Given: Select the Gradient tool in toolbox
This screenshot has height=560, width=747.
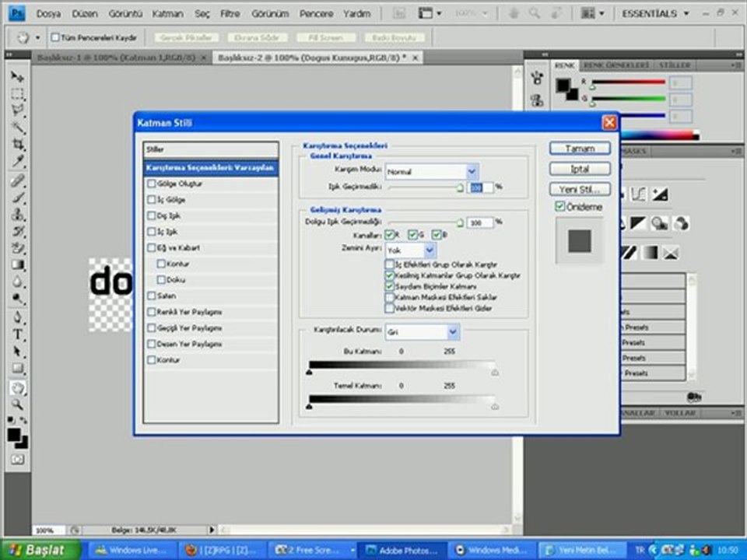Looking at the screenshot, I should point(17,265).
